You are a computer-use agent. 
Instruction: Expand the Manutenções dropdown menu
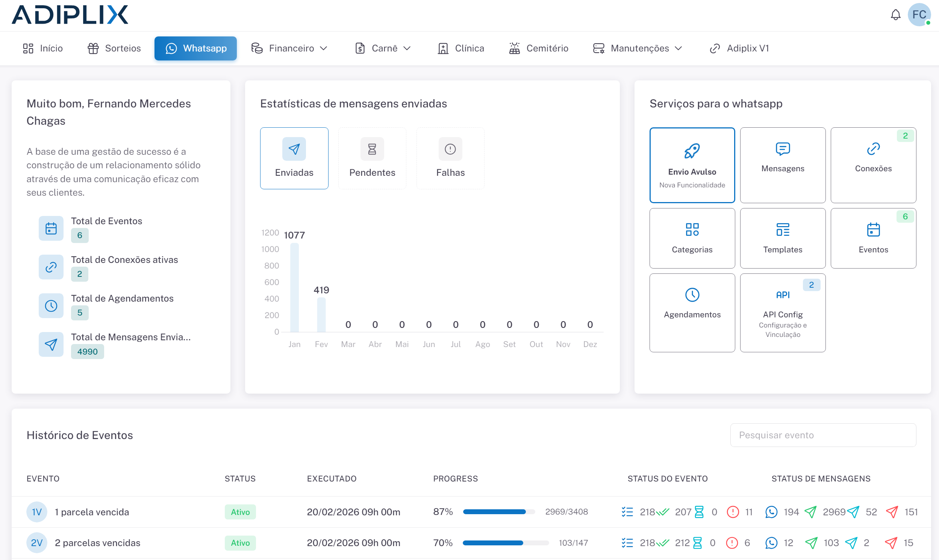[637, 48]
